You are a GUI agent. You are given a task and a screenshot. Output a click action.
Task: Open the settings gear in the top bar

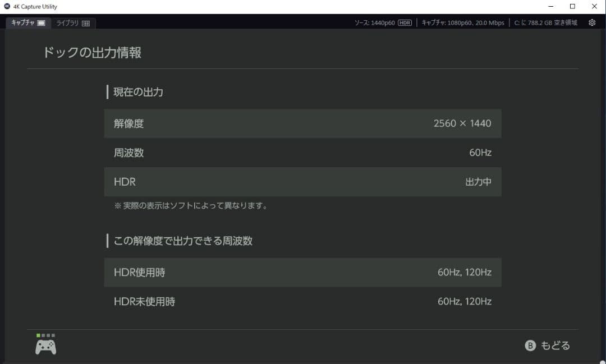click(591, 22)
